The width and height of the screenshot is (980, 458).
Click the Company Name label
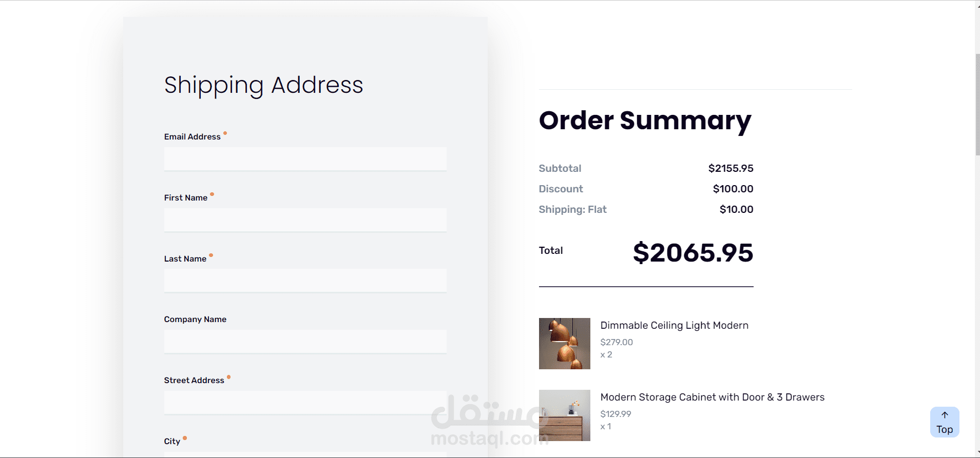(x=195, y=320)
